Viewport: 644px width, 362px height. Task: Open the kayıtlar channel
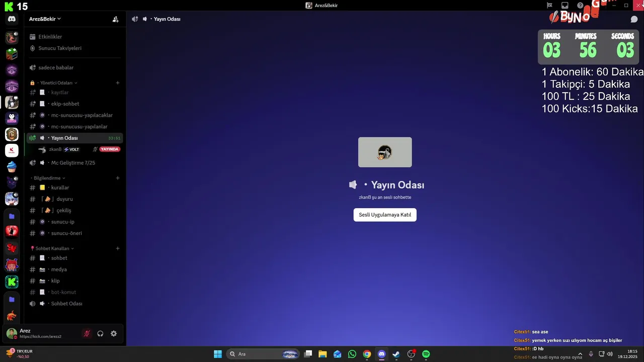(74, 93)
